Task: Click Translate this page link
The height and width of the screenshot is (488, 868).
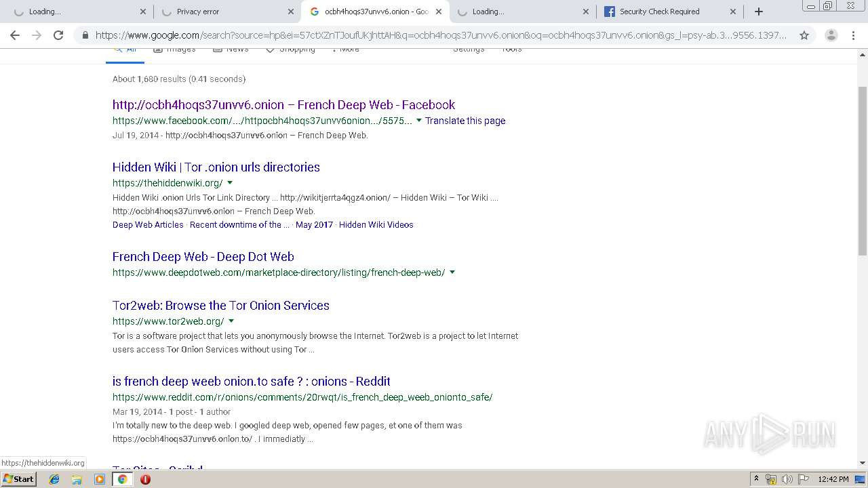Action: 465,121
